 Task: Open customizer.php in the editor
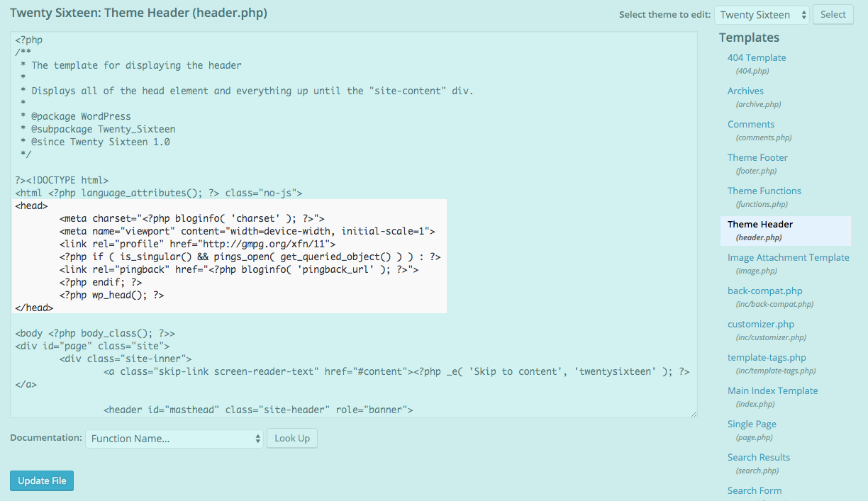pyautogui.click(x=761, y=325)
